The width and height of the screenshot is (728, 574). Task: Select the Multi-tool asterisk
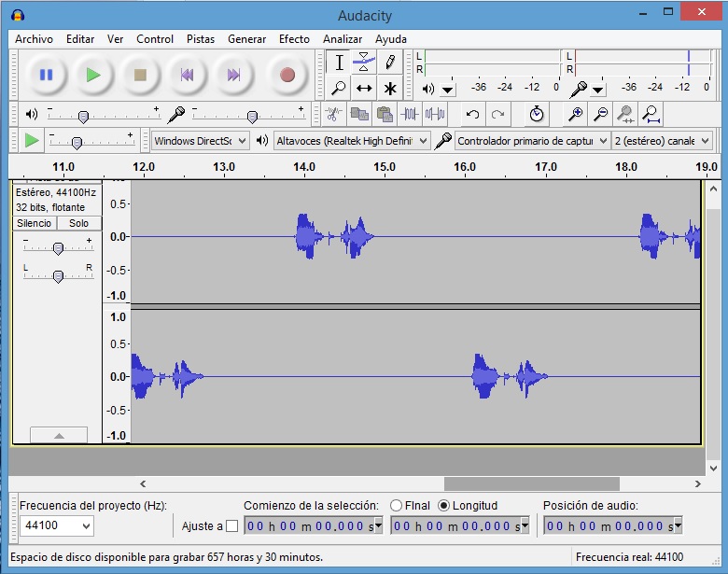coord(389,88)
